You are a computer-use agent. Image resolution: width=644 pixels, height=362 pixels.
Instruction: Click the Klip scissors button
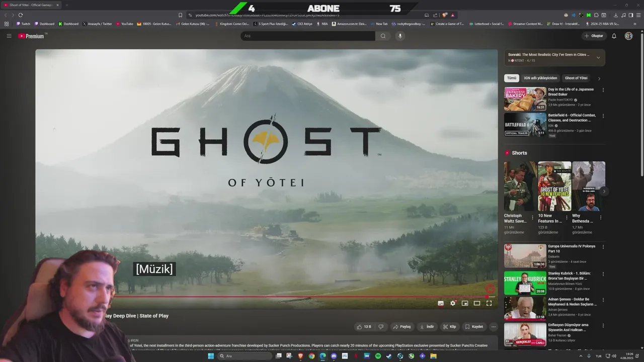(x=449, y=326)
